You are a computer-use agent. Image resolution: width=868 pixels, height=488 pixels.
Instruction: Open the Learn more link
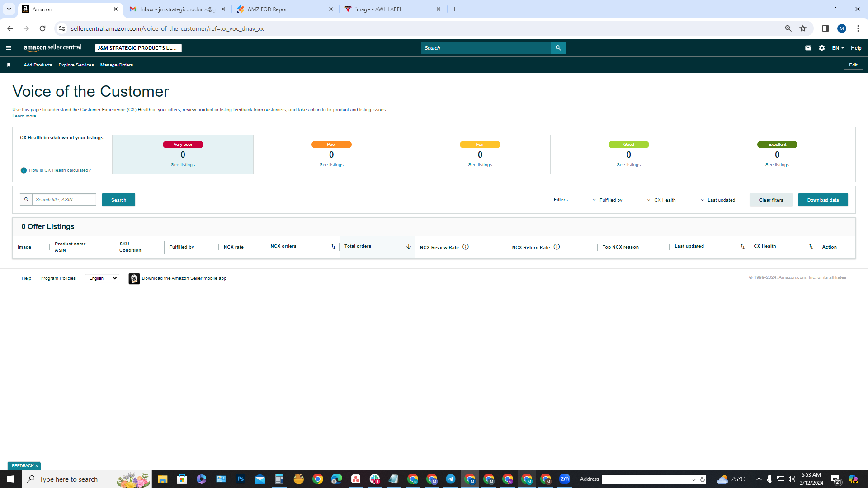[x=24, y=116]
